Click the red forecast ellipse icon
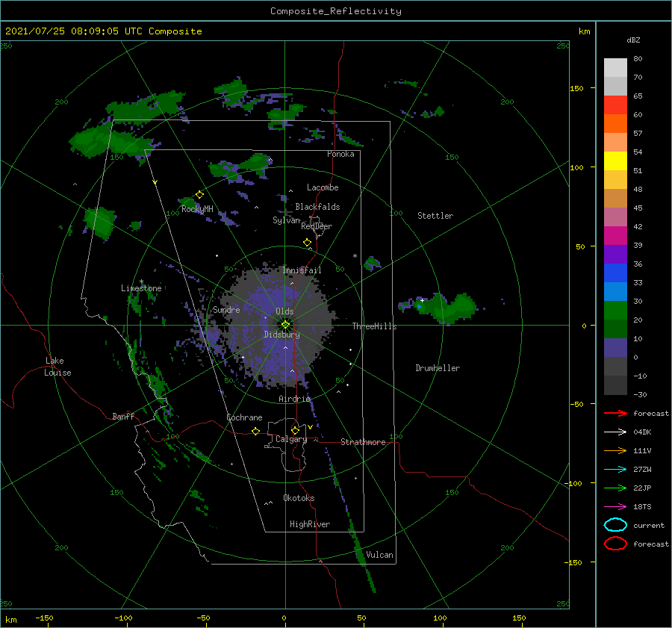This screenshot has height=628, width=672. [x=615, y=544]
